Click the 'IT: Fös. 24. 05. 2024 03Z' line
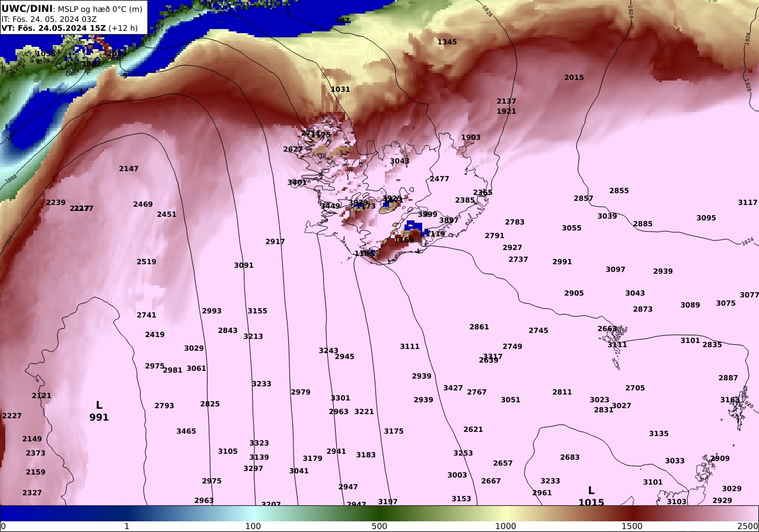This screenshot has height=532, width=759. [x=49, y=19]
